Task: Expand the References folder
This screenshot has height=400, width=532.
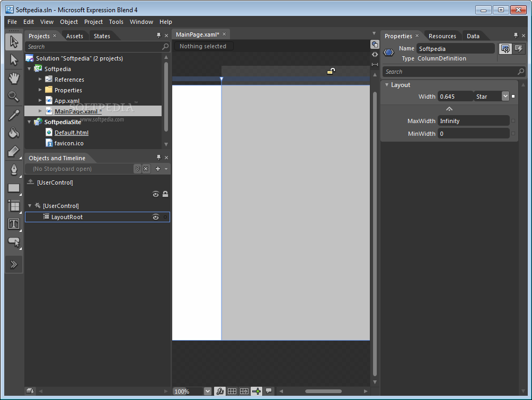Action: point(40,79)
